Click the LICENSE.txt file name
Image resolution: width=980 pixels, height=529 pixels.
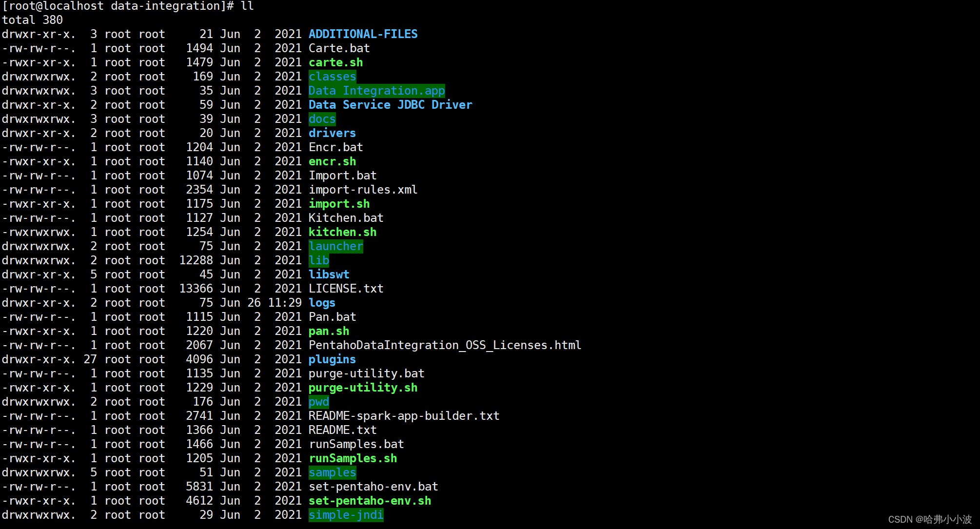point(346,288)
